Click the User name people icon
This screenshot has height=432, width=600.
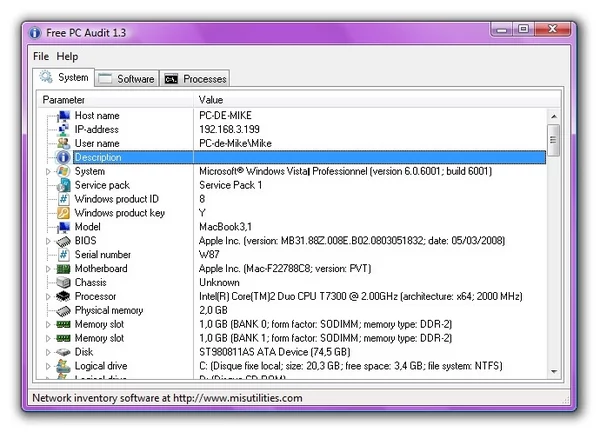coord(64,143)
